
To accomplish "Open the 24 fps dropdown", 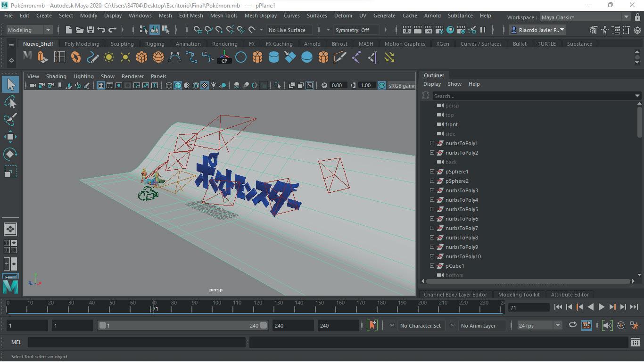I will [x=539, y=326].
